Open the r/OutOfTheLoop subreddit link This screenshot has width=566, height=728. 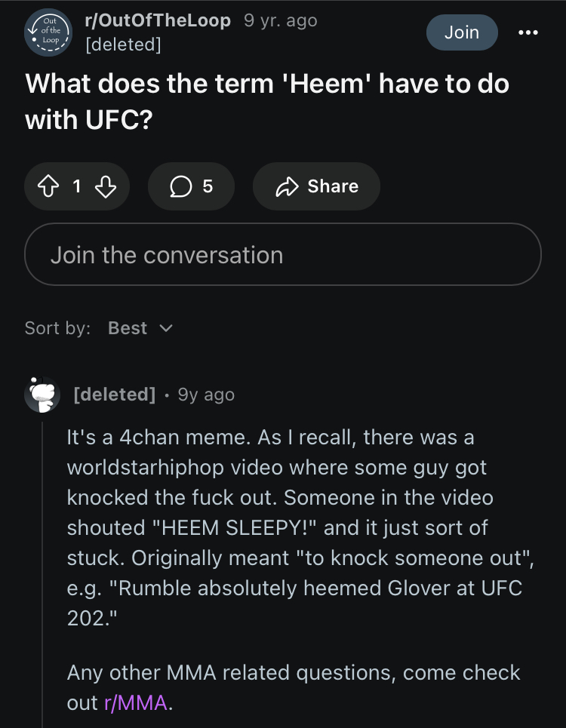pyautogui.click(x=158, y=20)
